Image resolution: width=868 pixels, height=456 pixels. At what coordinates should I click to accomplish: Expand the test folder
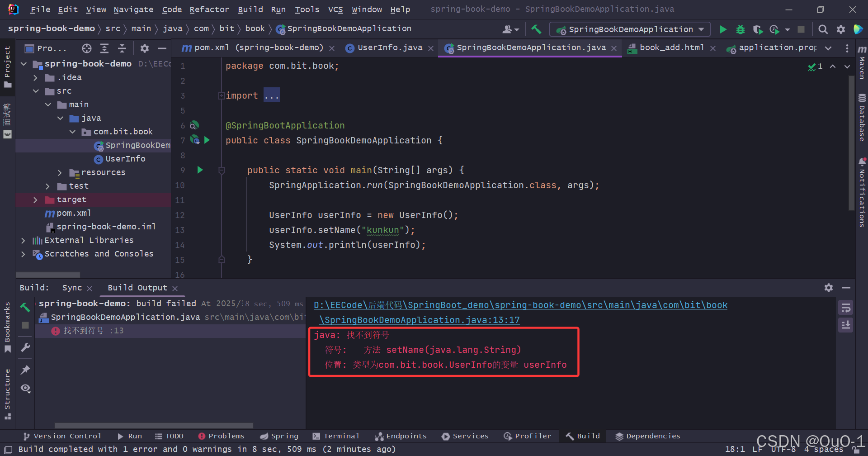tap(48, 186)
